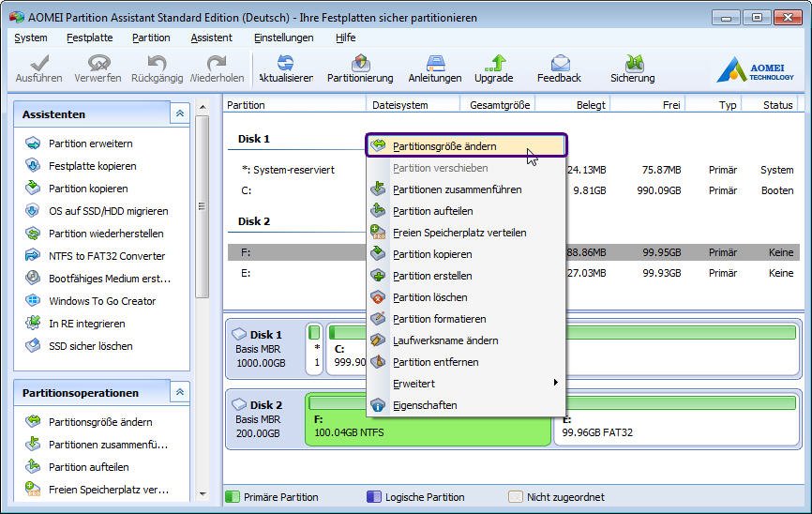Click the sidebar scrollbar down arrow
Image resolution: width=812 pixels, height=514 pixels.
(203, 494)
